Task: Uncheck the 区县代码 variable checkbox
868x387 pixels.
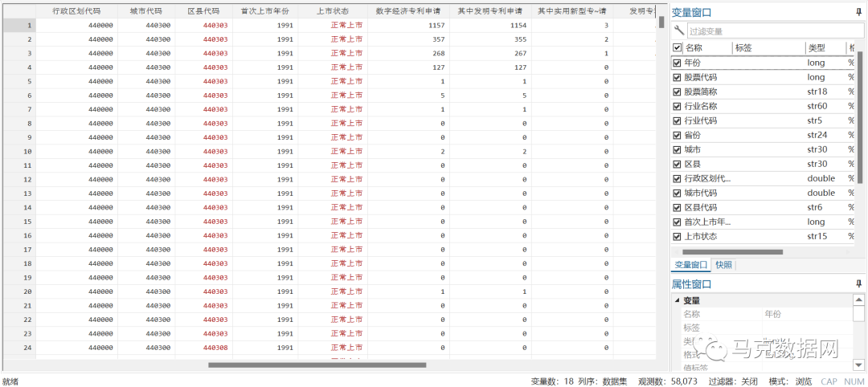Action: 677,207
